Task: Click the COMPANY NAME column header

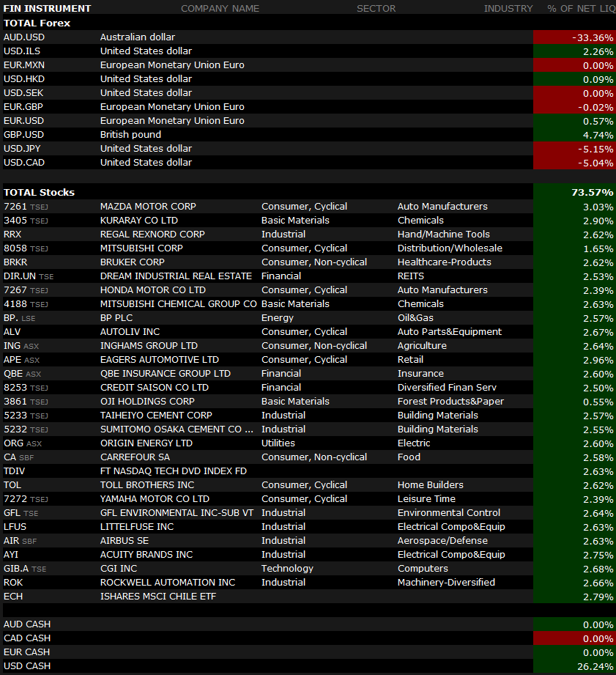Action: [220, 9]
